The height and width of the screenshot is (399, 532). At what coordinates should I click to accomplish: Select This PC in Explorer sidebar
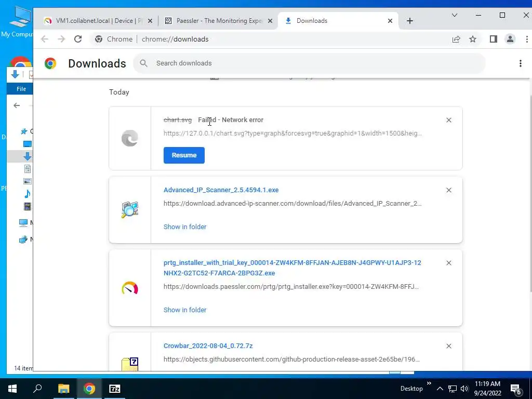tap(23, 222)
